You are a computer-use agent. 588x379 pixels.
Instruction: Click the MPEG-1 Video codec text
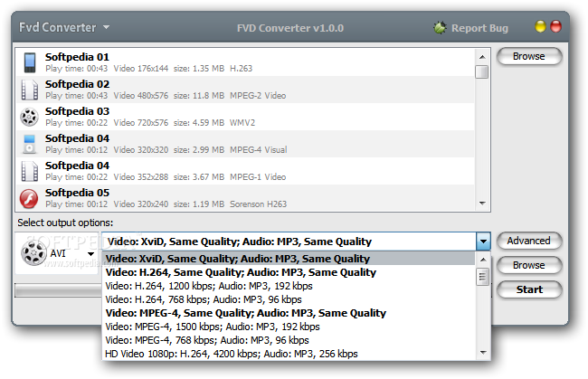click(x=258, y=177)
